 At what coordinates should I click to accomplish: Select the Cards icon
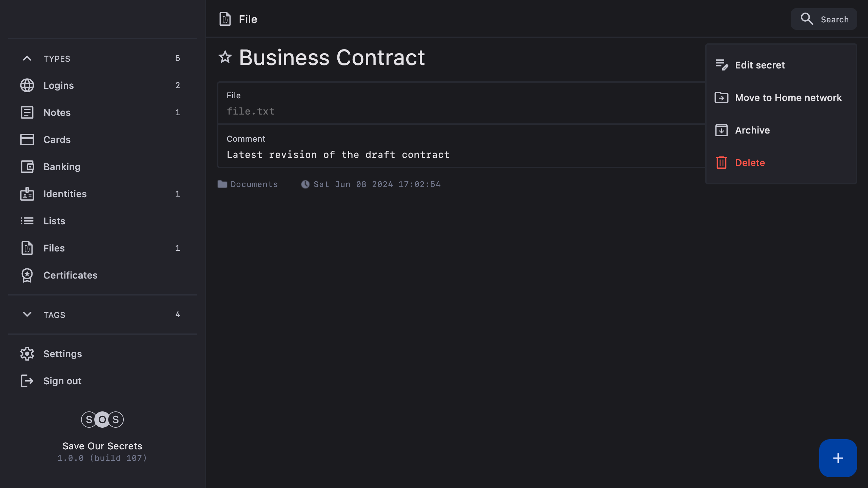coord(27,140)
